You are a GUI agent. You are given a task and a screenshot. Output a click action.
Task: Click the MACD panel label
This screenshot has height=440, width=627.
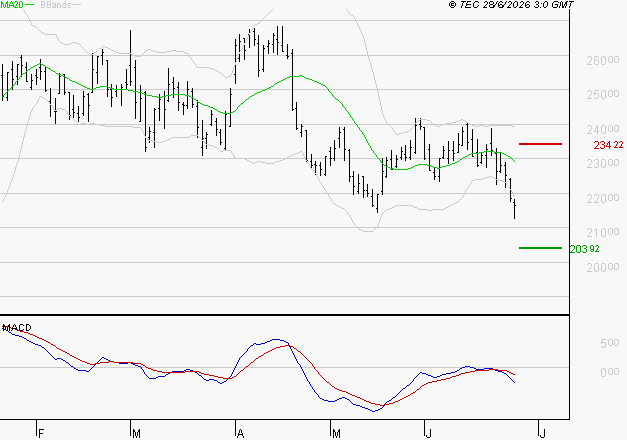(17, 328)
